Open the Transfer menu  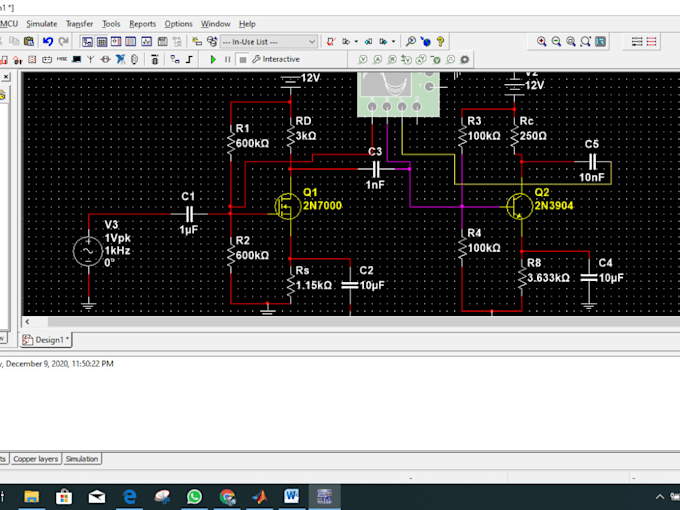click(x=79, y=24)
